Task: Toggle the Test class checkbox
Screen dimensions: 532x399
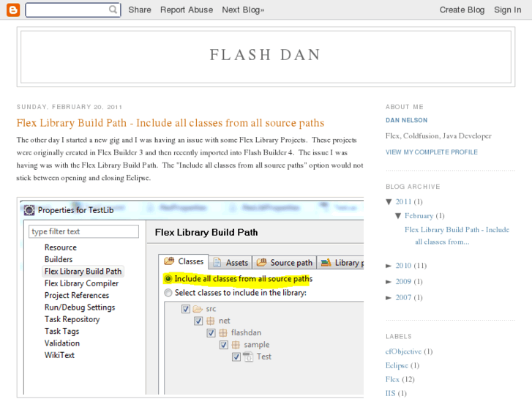Action: click(236, 357)
